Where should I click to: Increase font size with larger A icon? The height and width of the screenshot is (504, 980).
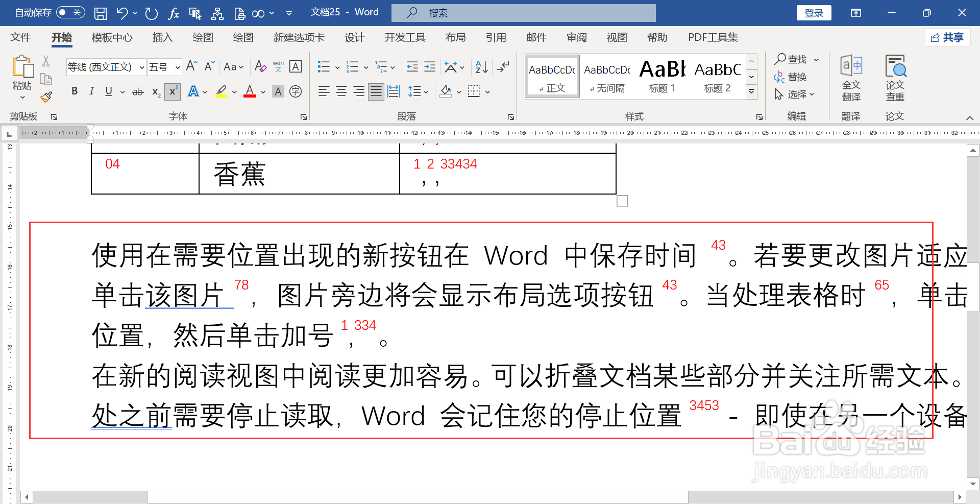tap(191, 66)
